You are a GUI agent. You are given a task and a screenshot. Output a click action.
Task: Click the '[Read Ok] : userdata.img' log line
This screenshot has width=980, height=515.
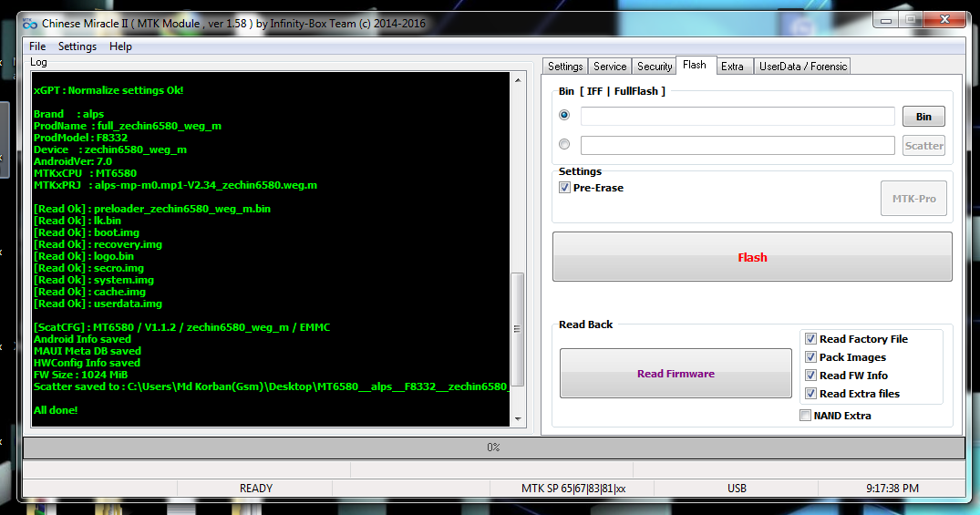[x=98, y=304]
